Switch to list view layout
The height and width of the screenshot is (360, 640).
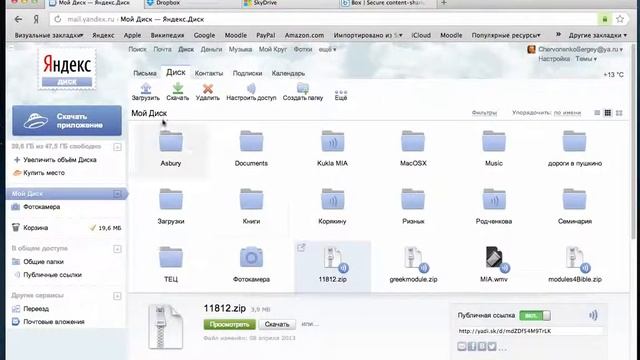597,113
